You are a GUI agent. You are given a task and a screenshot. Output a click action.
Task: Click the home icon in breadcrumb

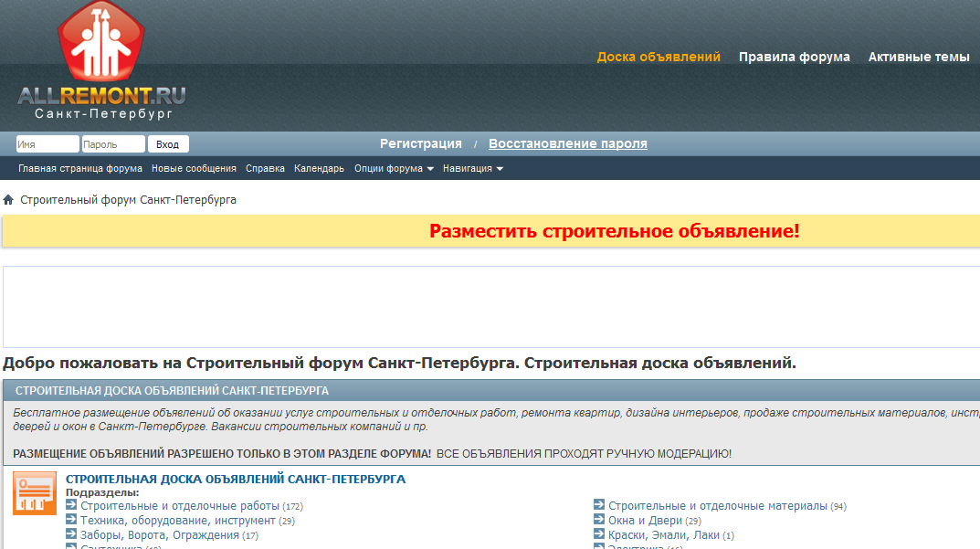[8, 200]
